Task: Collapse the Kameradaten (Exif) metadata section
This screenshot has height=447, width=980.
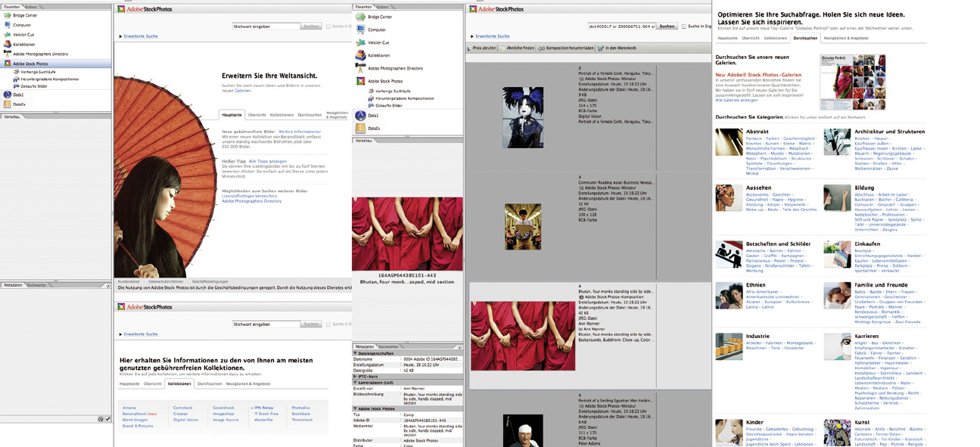Action: 356,383
